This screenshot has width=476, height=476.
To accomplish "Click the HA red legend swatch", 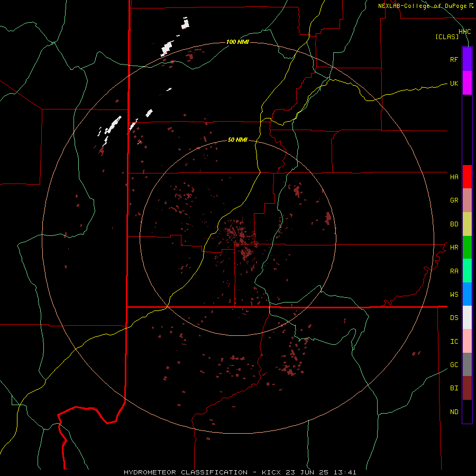I will point(467,177).
